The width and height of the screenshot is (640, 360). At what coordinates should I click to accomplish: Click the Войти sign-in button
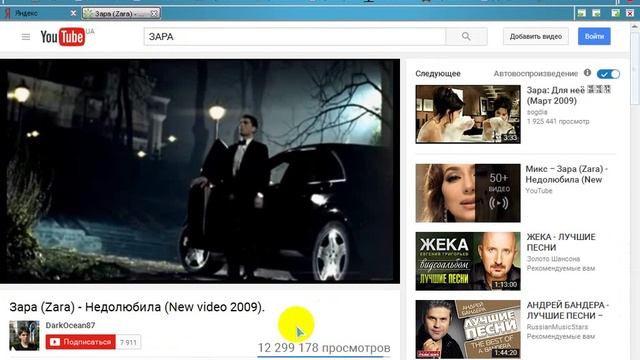594,36
